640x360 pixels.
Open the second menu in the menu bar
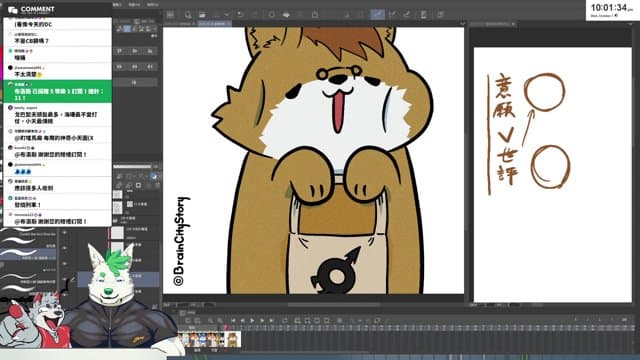click(134, 4)
